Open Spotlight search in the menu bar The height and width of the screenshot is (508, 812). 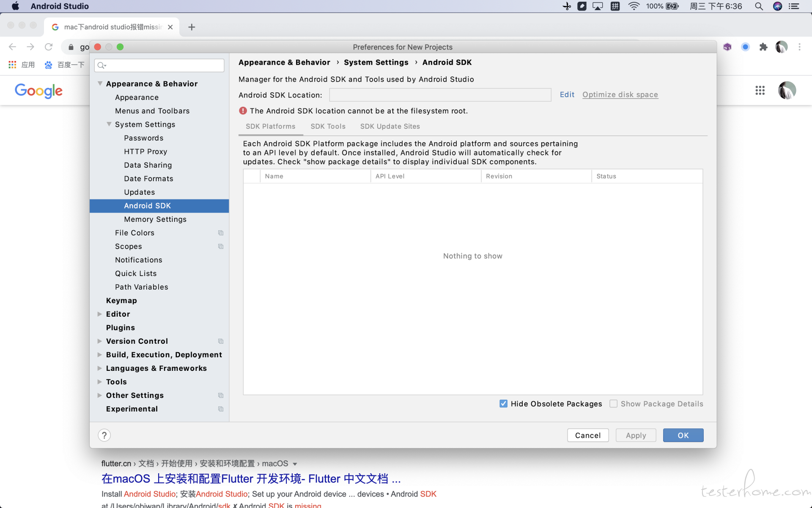(x=759, y=6)
